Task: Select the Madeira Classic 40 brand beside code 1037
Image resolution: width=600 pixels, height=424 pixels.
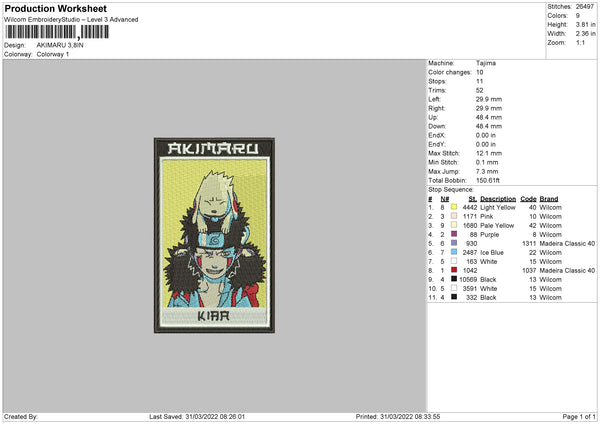Action: pyautogui.click(x=567, y=271)
